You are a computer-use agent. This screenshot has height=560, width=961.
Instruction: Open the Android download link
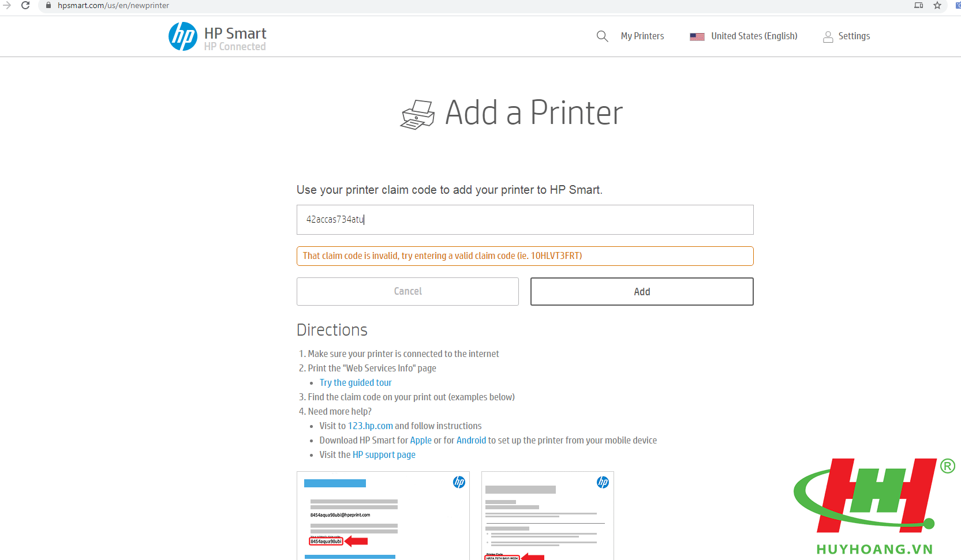[471, 440]
